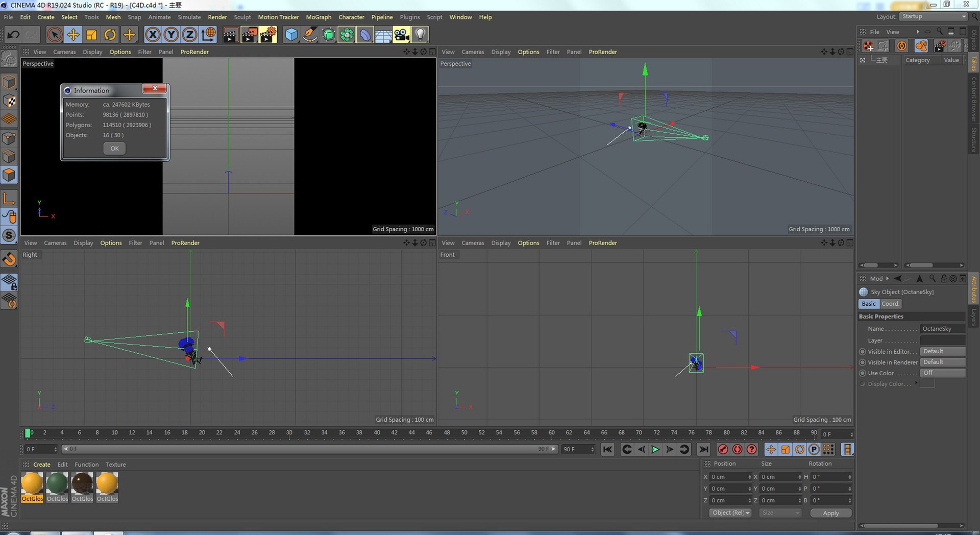The width and height of the screenshot is (980, 535).
Task: Open the MoGraph menu
Action: pyautogui.click(x=318, y=17)
